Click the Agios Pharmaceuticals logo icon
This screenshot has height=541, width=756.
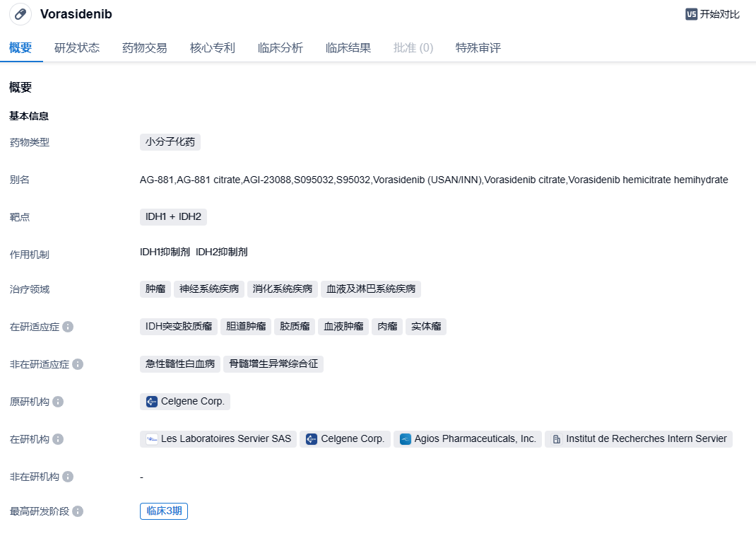(406, 439)
